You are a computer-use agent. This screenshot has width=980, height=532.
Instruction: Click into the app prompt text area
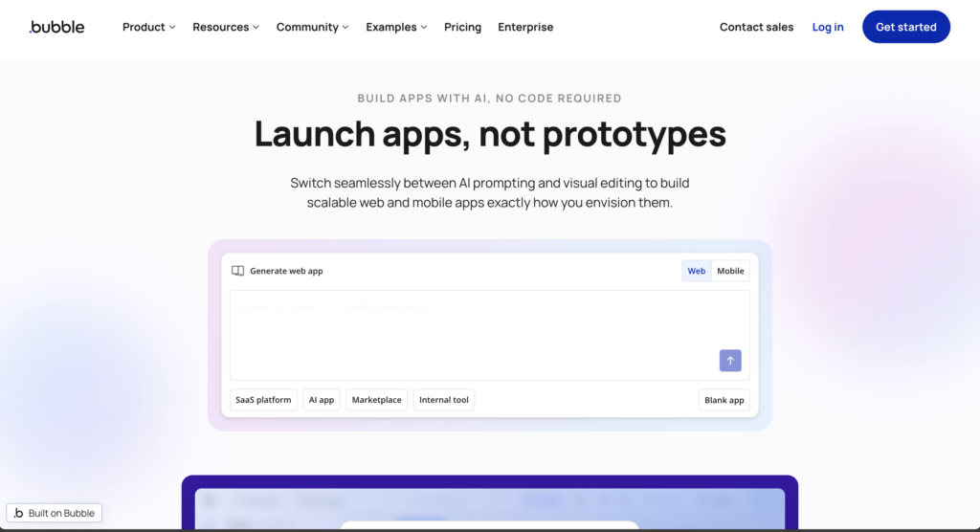pyautogui.click(x=469, y=330)
